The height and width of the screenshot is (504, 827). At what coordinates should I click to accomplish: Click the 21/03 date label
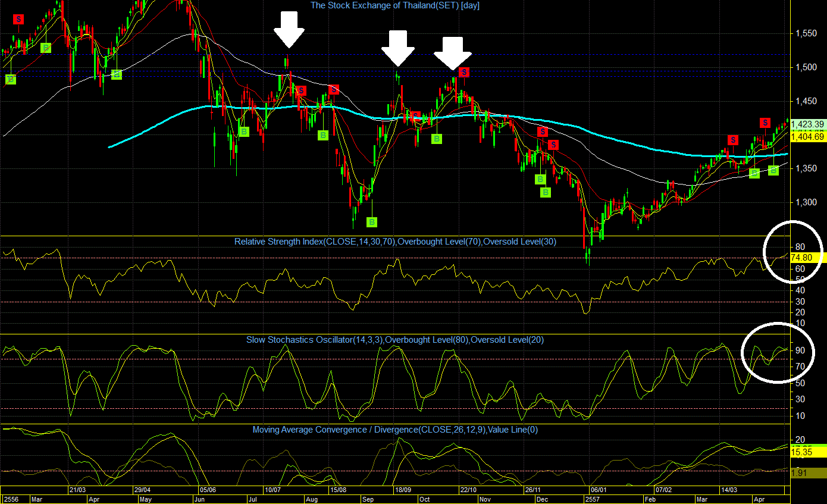[x=77, y=490]
